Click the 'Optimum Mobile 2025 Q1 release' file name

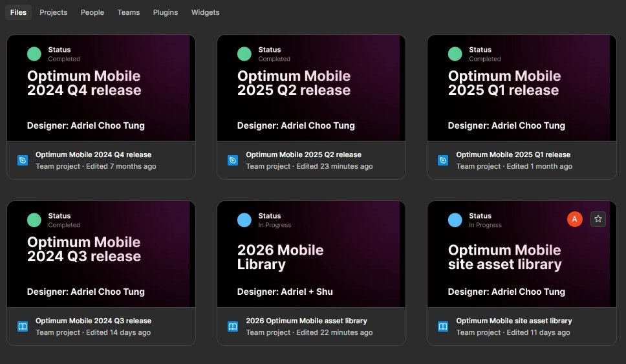pos(513,155)
